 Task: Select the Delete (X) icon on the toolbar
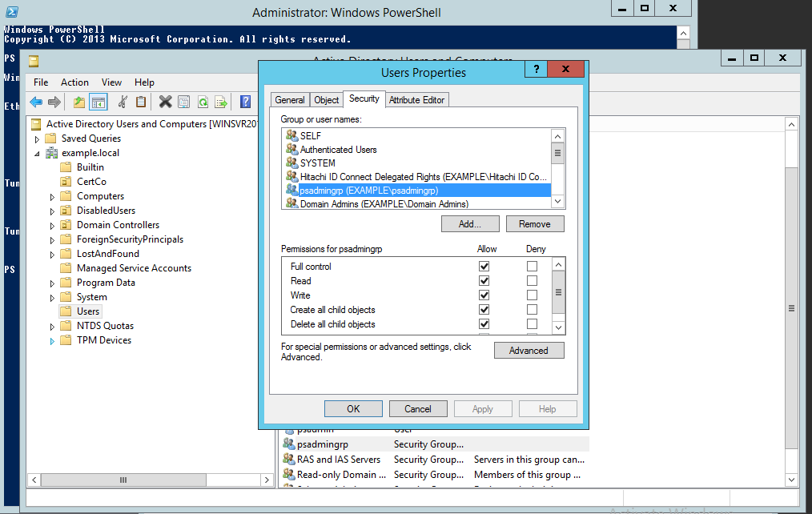pos(164,102)
